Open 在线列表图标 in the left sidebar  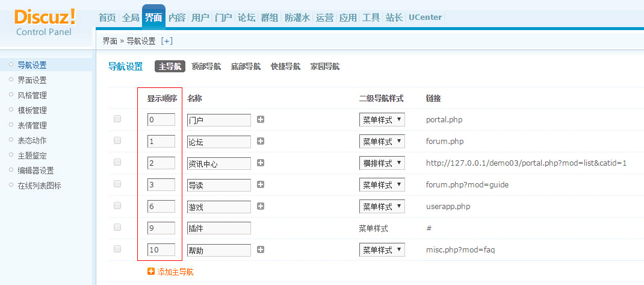tap(40, 186)
